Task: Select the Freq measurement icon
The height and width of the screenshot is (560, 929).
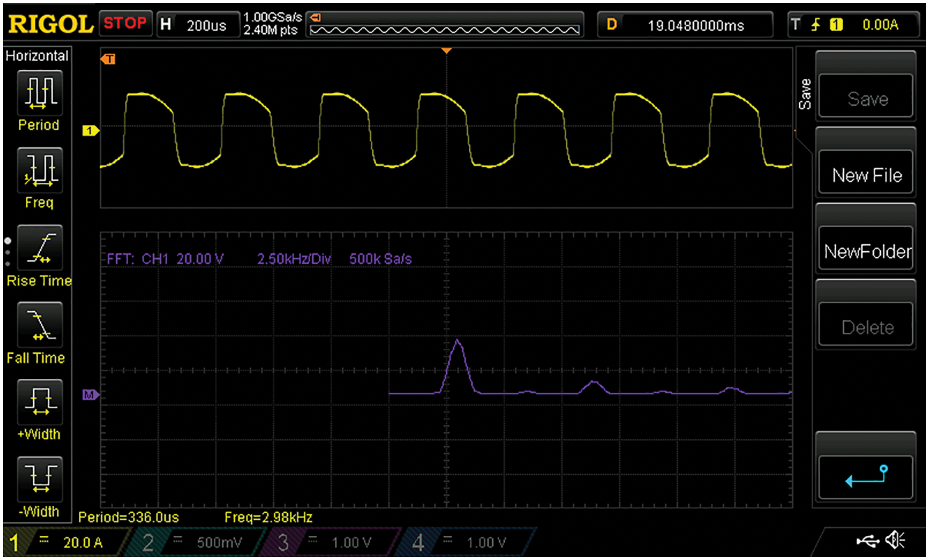Action: [40, 170]
